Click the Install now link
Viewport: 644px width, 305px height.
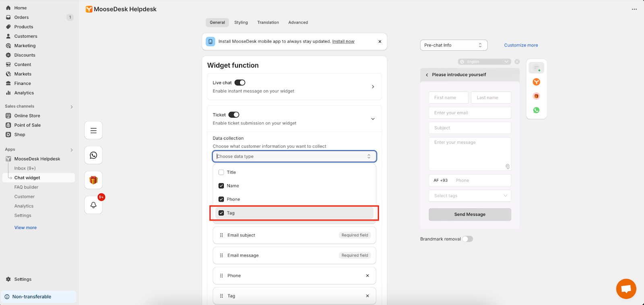(343, 41)
